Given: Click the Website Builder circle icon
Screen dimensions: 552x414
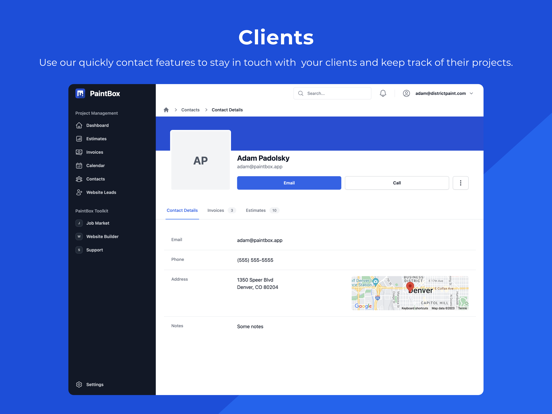Looking at the screenshot, I should 79,236.
